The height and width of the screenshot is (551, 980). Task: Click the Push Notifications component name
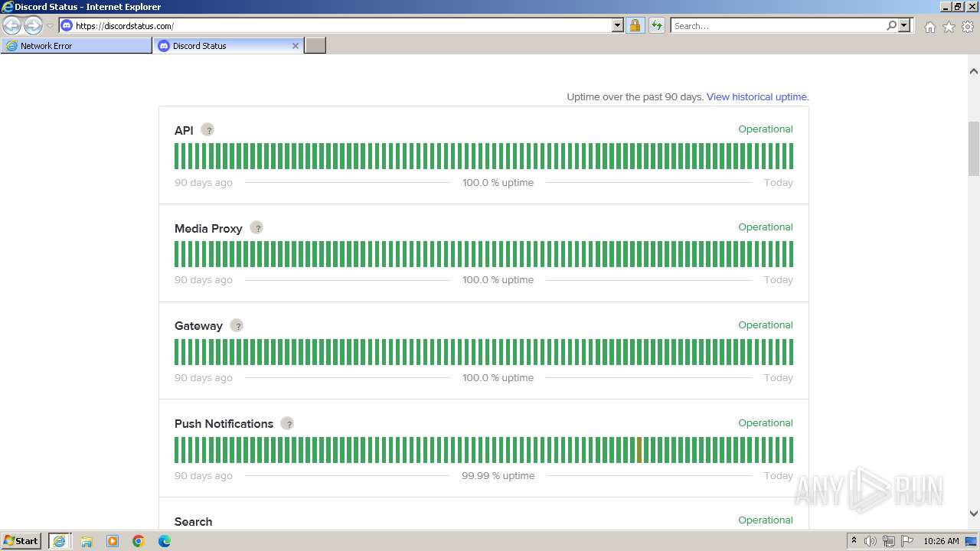tap(224, 424)
